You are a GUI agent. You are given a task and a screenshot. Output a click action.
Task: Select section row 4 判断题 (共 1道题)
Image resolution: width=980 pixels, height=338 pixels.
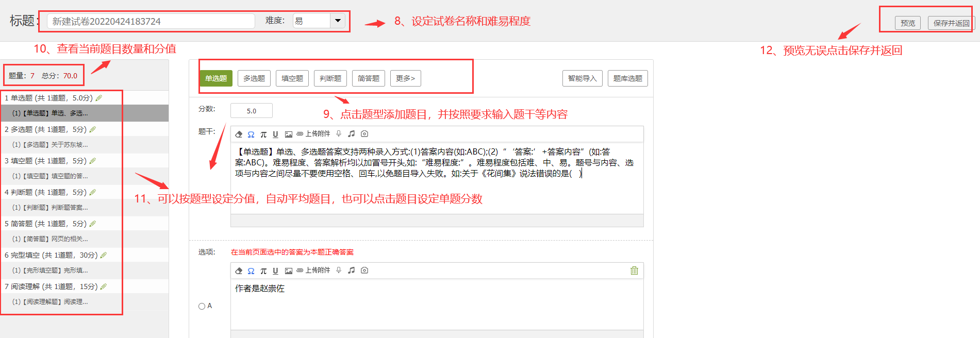pyautogui.click(x=85, y=192)
